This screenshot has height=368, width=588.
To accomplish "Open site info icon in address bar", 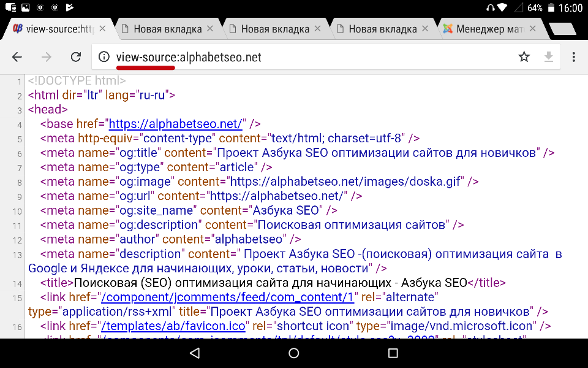I will coord(104,57).
